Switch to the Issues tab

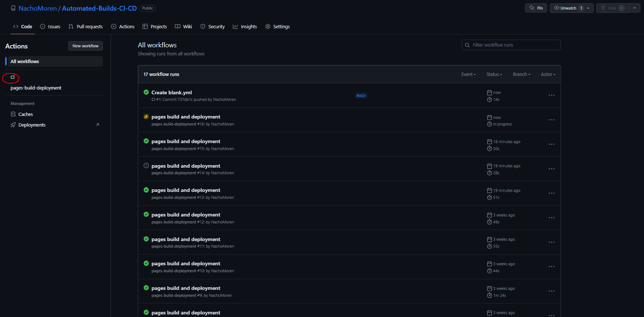[x=50, y=26]
